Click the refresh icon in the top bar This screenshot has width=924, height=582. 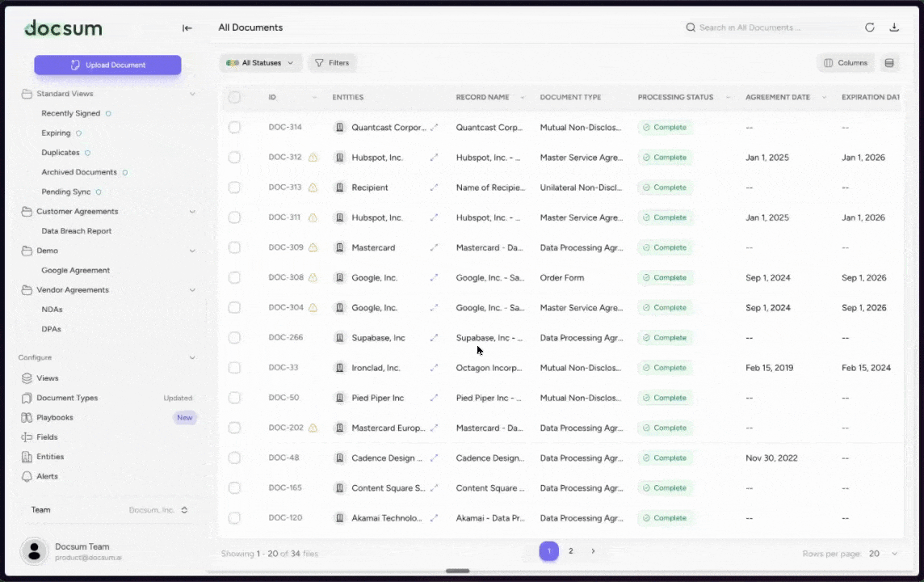(870, 27)
